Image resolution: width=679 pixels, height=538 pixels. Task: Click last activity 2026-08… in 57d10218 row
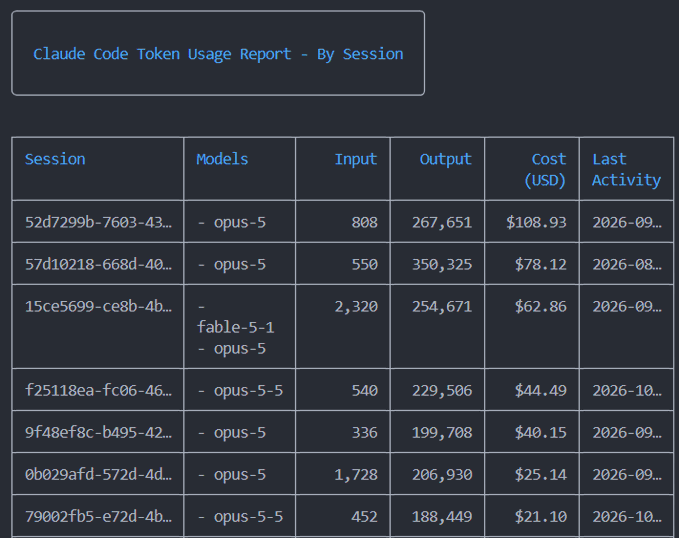[627, 264]
